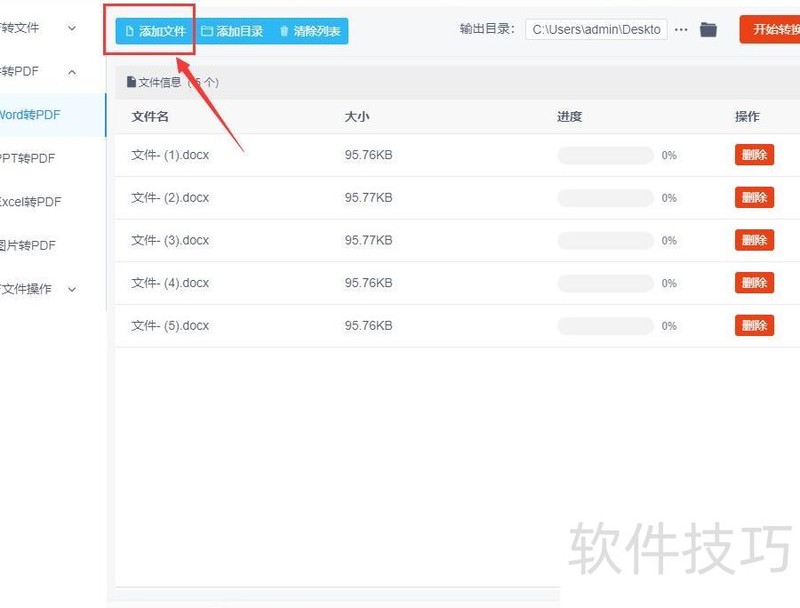The image size is (800, 608).
Task: Click the ellipsis (...) browse icon for output directory
Action: (x=681, y=30)
